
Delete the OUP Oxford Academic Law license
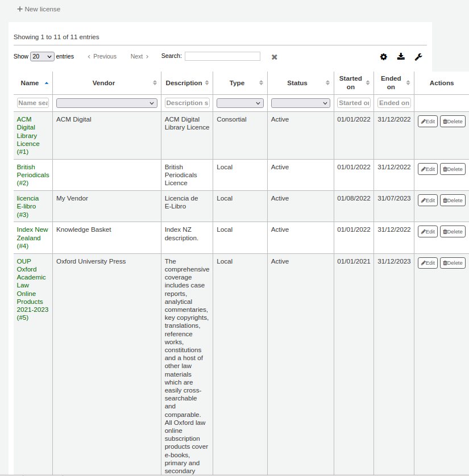[453, 263]
